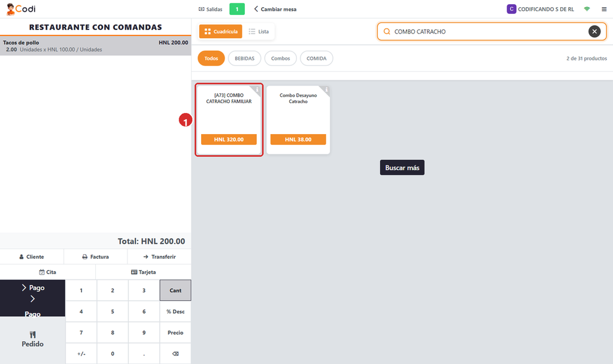Select Cant quantity mode
Screen dimensions: 613x364
175,290
